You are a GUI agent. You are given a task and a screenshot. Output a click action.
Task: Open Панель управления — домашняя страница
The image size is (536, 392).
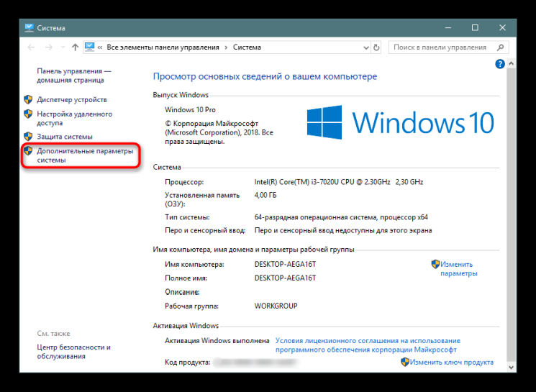(x=74, y=76)
